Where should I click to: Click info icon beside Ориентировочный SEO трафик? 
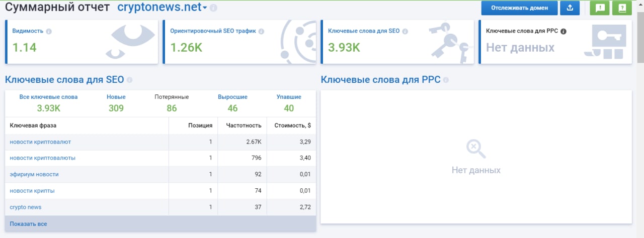[x=261, y=31]
